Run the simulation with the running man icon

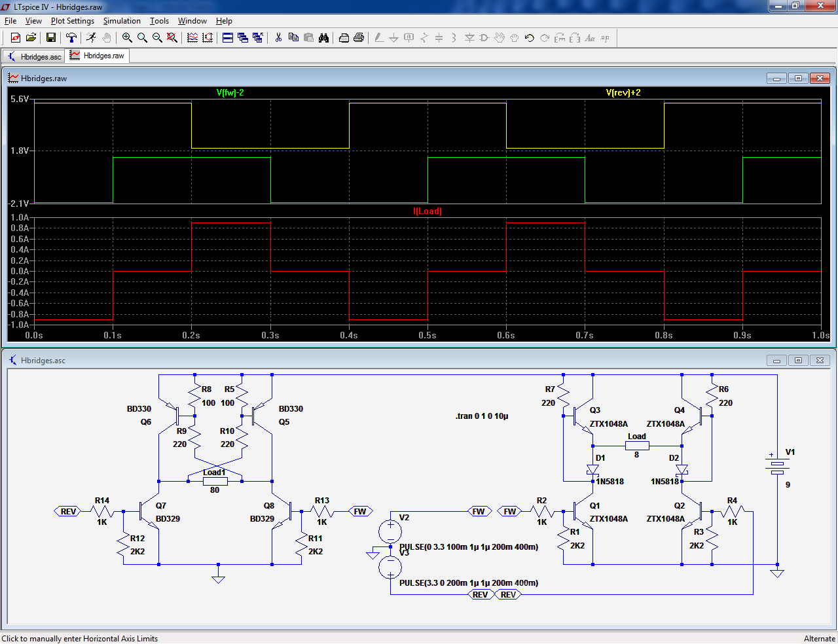pyautogui.click(x=91, y=38)
